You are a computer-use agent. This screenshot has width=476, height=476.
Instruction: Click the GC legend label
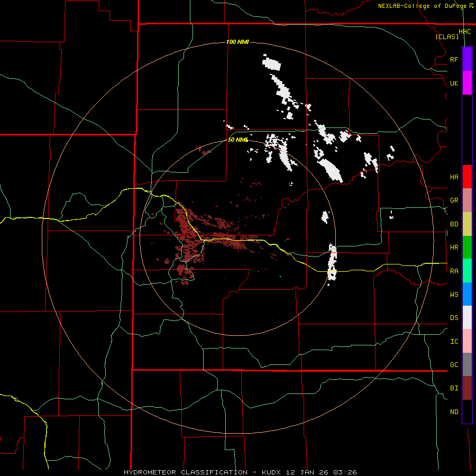tap(454, 365)
